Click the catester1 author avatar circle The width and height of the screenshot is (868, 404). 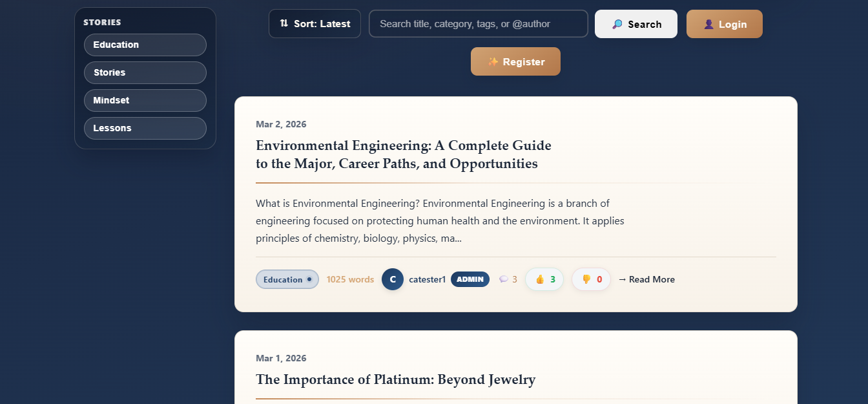click(x=393, y=279)
